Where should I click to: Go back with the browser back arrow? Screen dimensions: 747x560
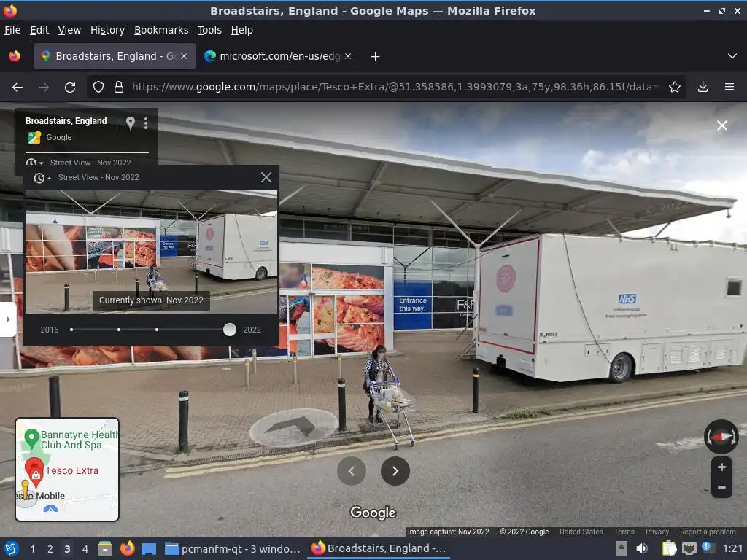(x=18, y=87)
